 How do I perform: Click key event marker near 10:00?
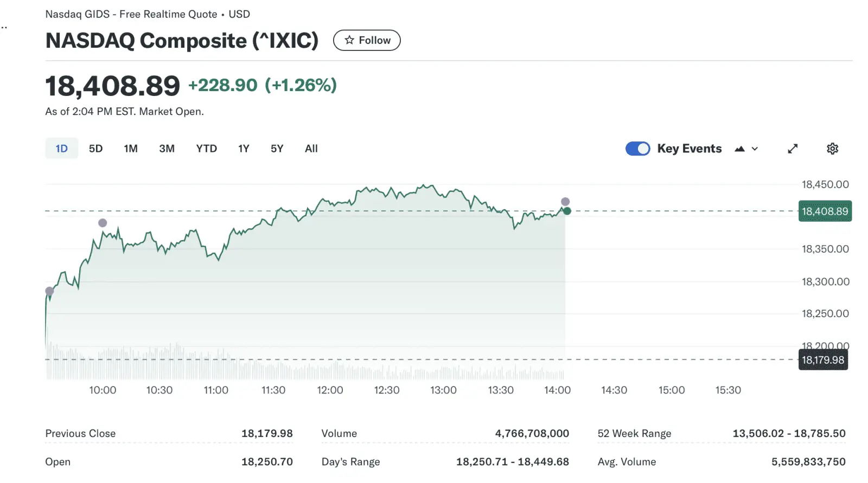pyautogui.click(x=103, y=223)
